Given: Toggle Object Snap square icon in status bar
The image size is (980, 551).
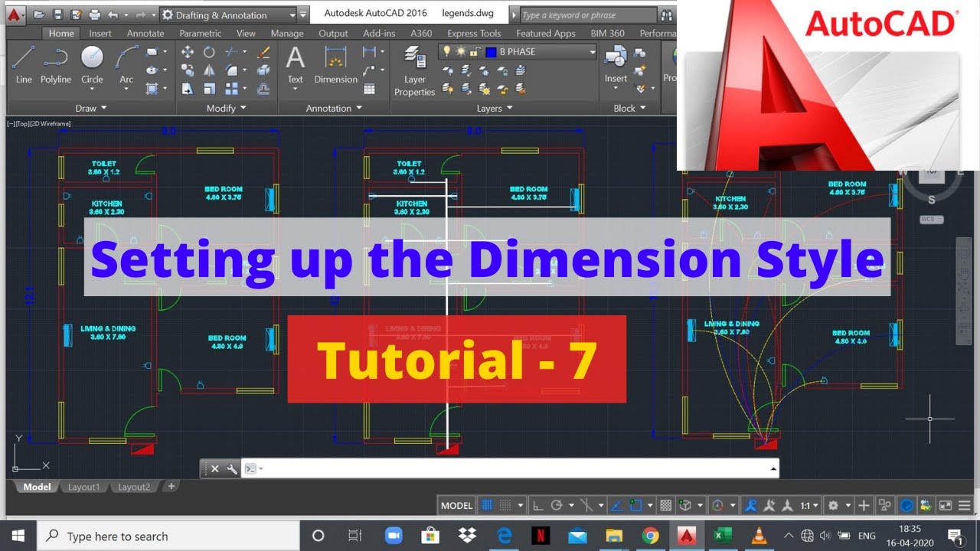Looking at the screenshot, I should point(635,505).
